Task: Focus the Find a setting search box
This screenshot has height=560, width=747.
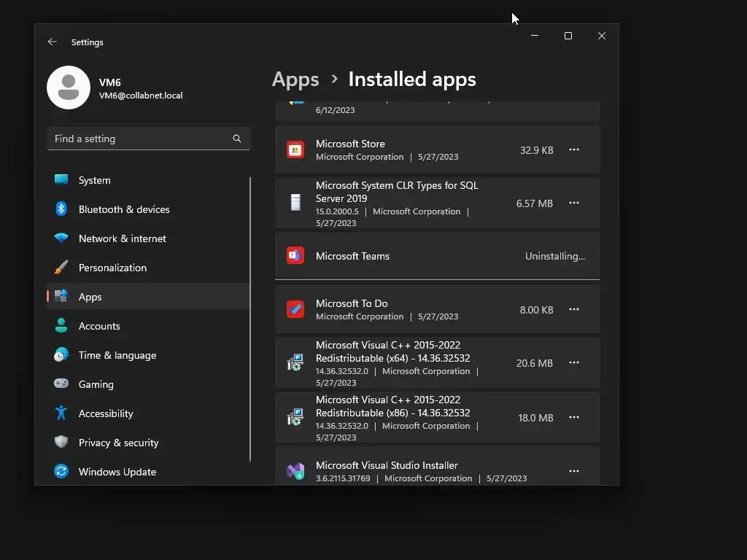Action: (149, 139)
